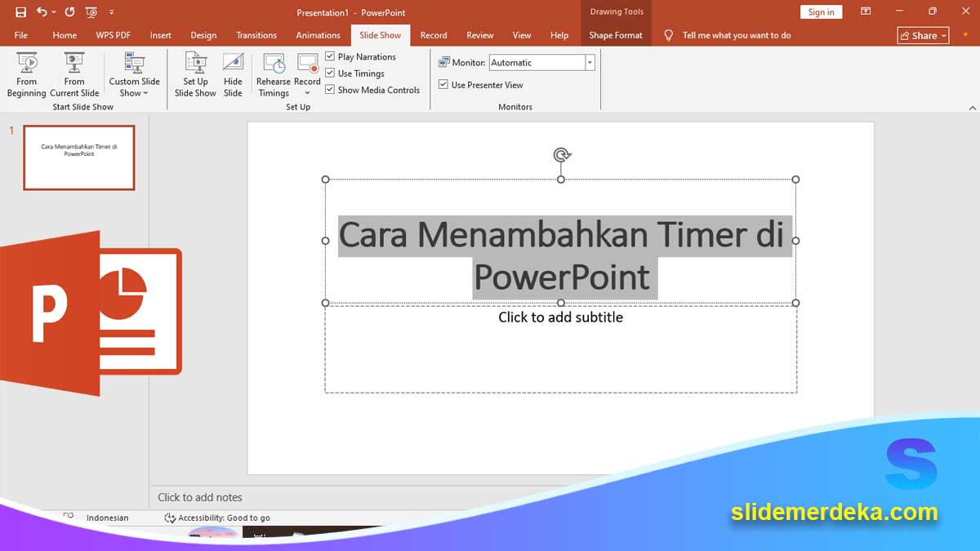
Task: Expand the Record dropdown arrow
Action: click(307, 92)
